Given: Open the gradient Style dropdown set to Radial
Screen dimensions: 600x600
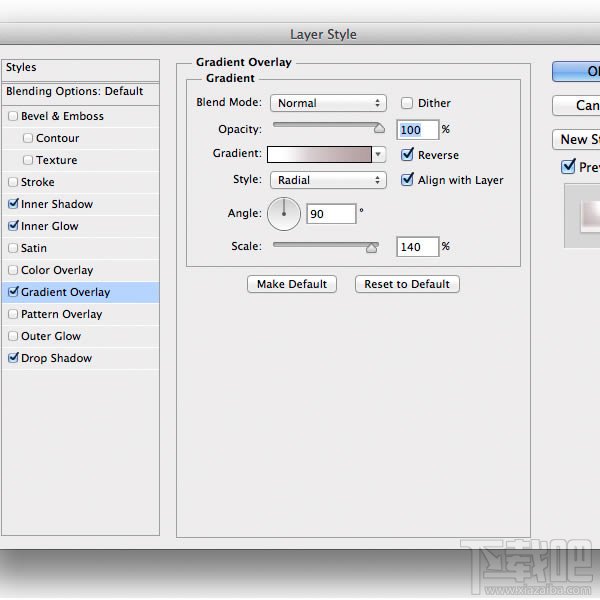Looking at the screenshot, I should tap(328, 180).
